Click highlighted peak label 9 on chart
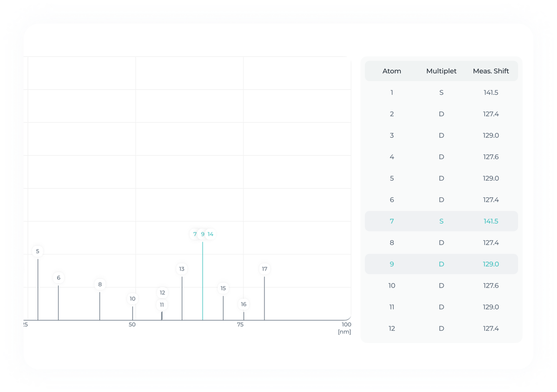Viewport: 557px width, 392px height. point(203,234)
